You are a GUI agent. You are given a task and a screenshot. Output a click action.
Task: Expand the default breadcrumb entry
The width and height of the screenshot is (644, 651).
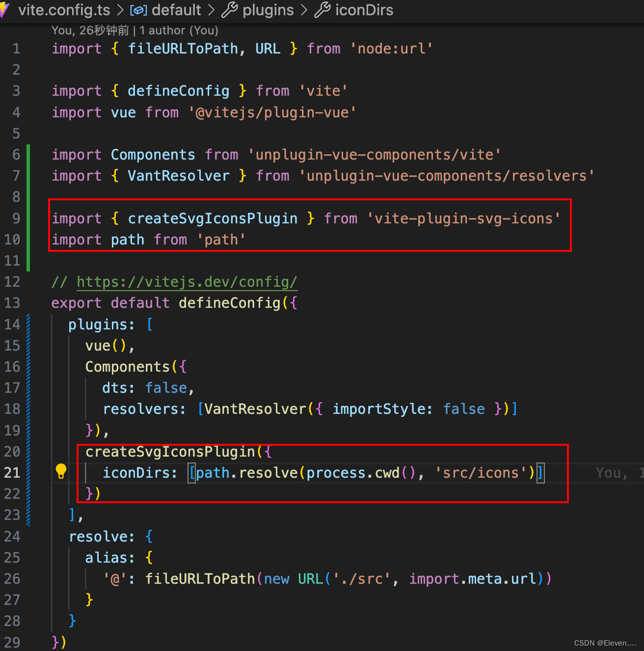pos(176,10)
